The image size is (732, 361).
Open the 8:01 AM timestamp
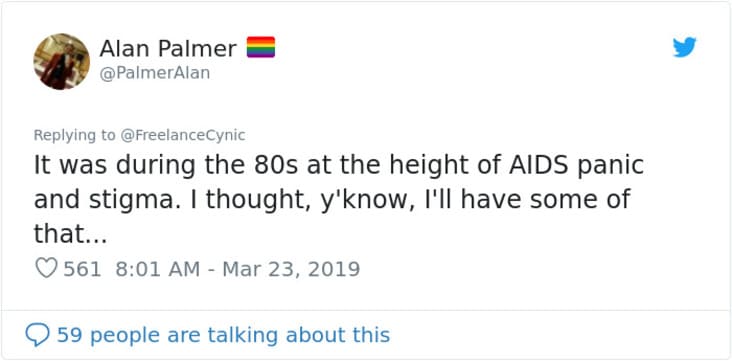(x=157, y=269)
